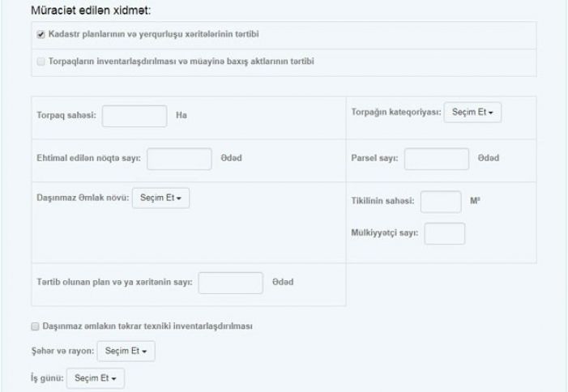The image size is (568, 392).
Task: Enable Torpaqların inventarlaşdırılması checkbox
Action: tap(41, 62)
